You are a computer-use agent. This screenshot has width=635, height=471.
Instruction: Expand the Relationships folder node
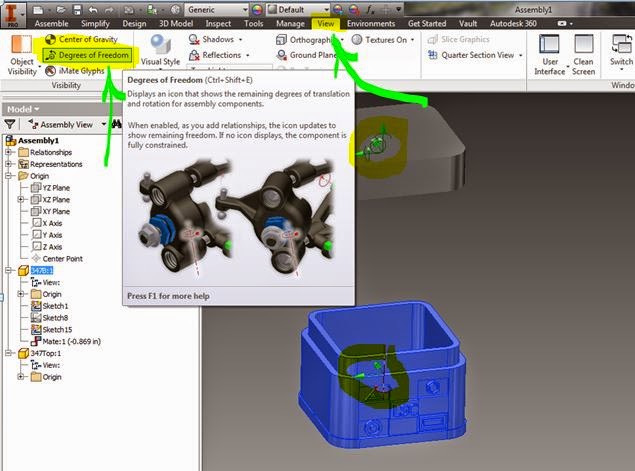8,152
